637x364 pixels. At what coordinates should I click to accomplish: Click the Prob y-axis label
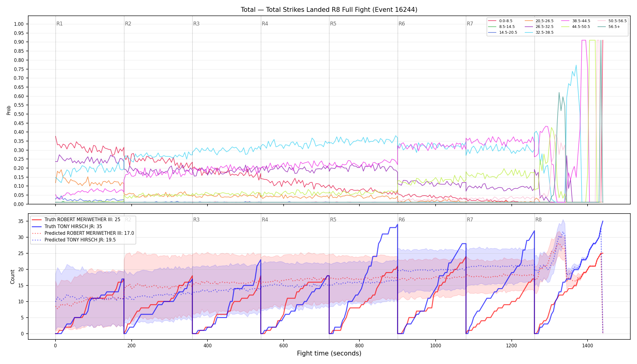[x=8, y=110]
